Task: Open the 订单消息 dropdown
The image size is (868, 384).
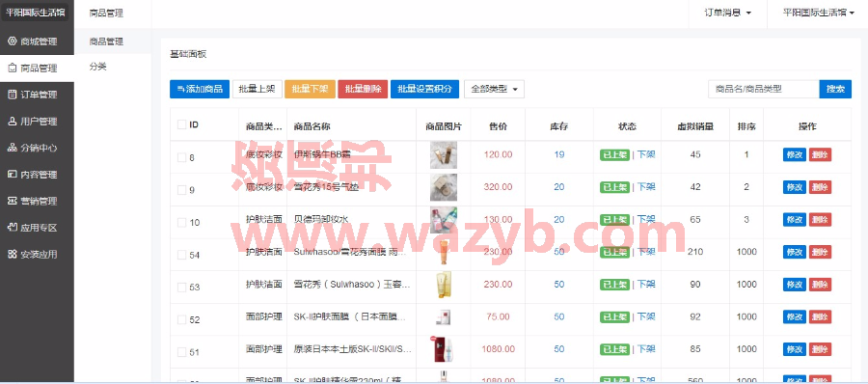Action: [727, 14]
